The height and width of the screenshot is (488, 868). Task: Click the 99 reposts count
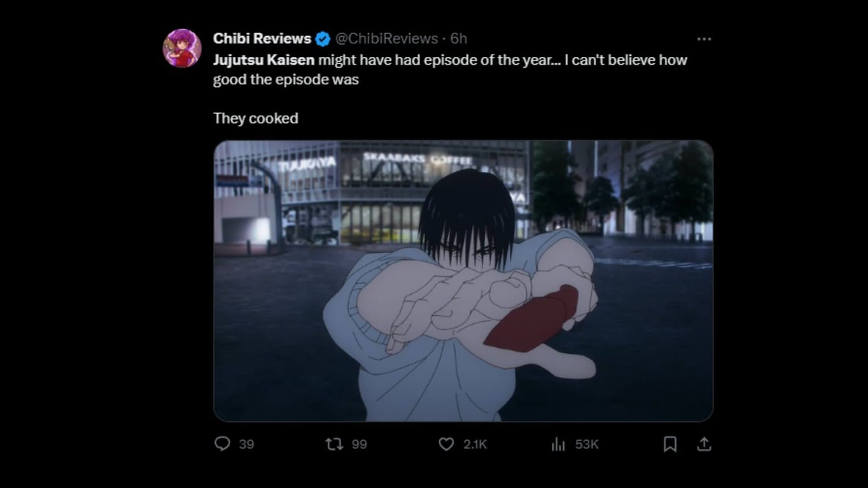click(x=359, y=444)
